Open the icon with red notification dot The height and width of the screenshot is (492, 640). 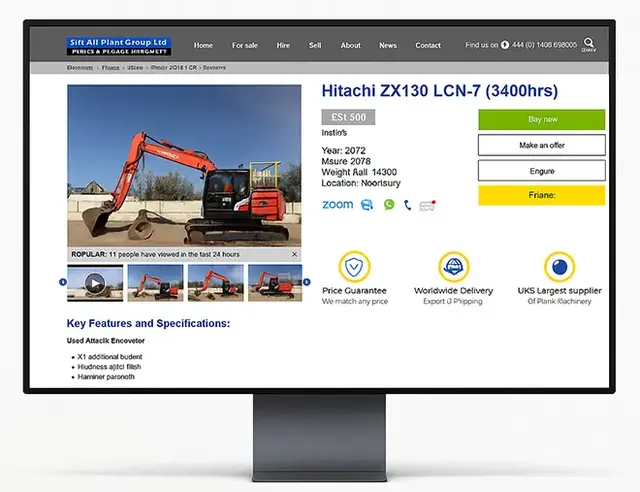(427, 205)
